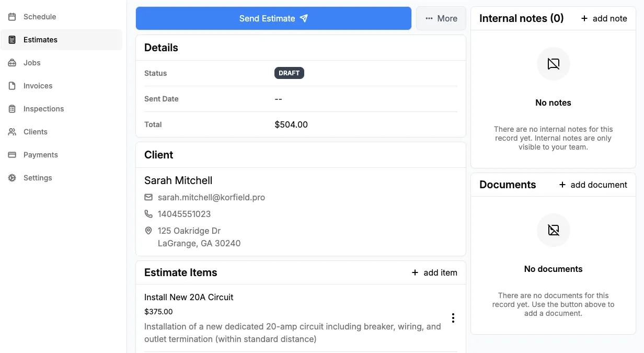
Task: Expand the More options menu
Action: 441,18
